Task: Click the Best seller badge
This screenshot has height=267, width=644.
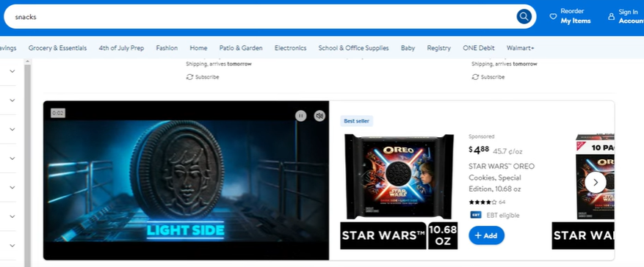Action: click(356, 121)
